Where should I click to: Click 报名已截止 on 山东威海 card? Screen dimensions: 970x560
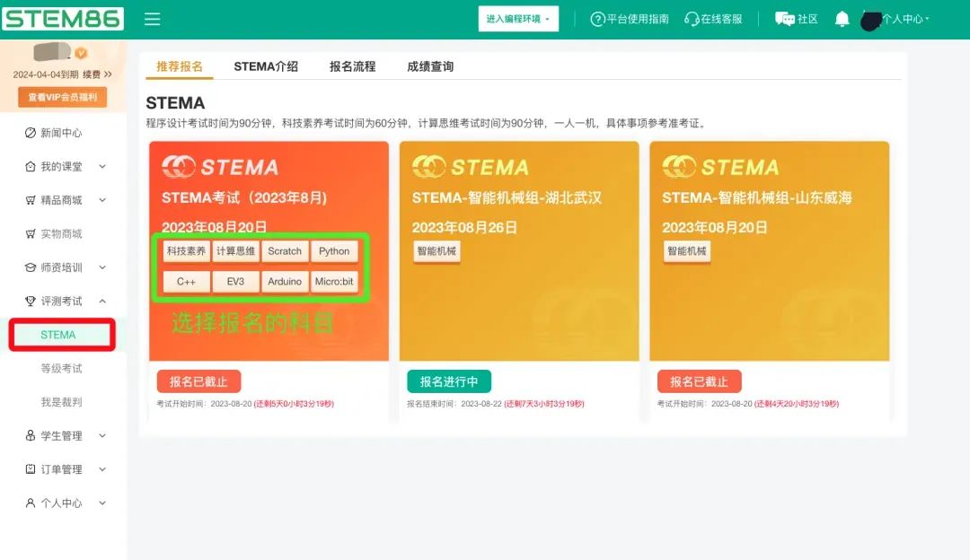(699, 381)
